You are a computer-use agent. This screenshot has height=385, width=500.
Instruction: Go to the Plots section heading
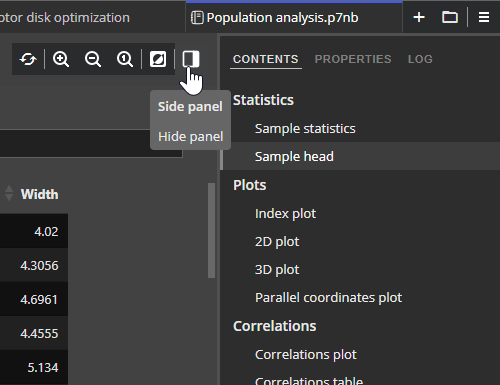click(x=250, y=185)
